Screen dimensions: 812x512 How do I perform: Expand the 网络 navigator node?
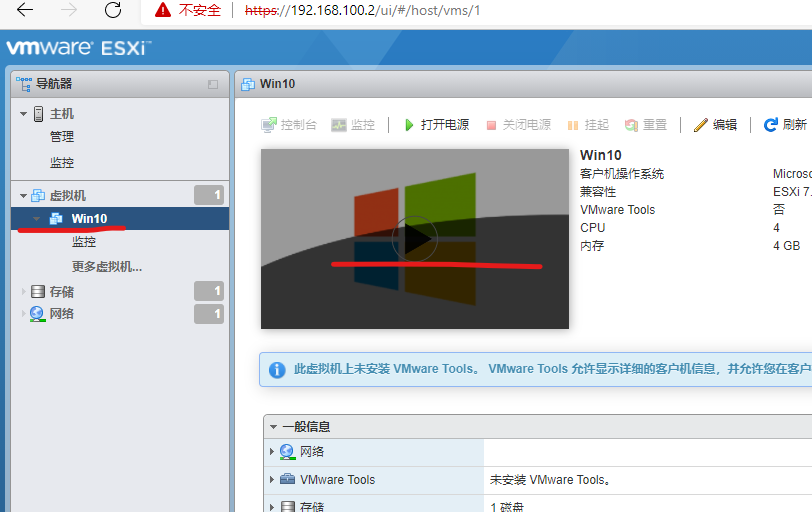[x=23, y=314]
